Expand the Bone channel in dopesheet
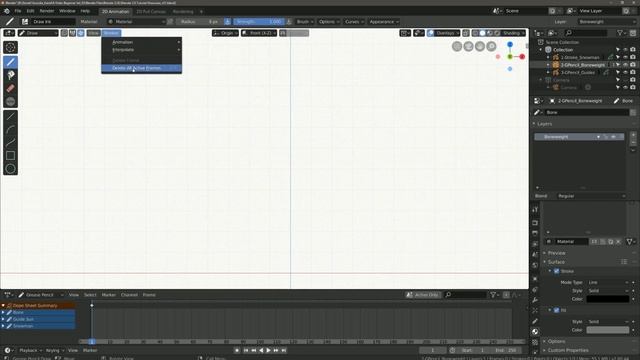The image size is (640, 360). 3,312
